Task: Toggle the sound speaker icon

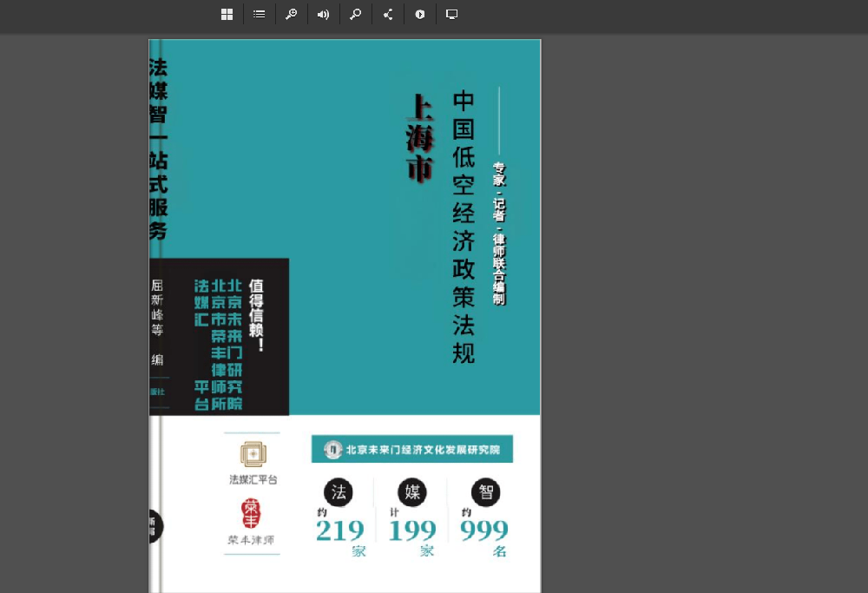Action: click(323, 14)
